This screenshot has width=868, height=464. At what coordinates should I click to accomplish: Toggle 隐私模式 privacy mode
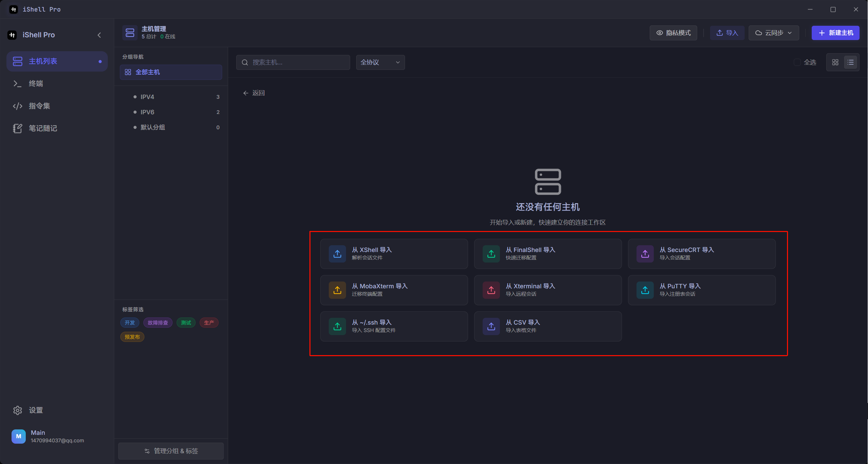(673, 33)
